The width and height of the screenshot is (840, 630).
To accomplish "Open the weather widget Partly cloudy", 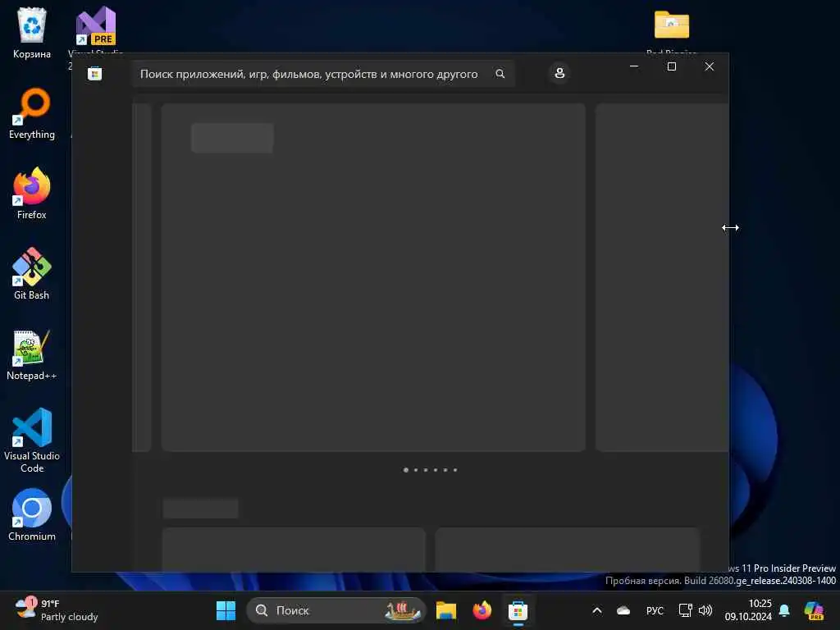I will click(57, 610).
